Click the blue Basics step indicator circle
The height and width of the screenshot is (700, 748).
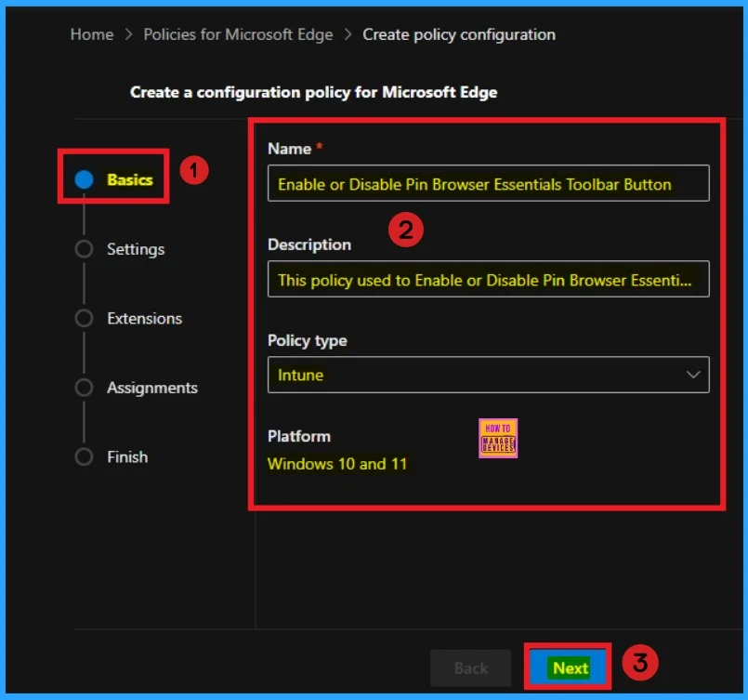click(84, 179)
